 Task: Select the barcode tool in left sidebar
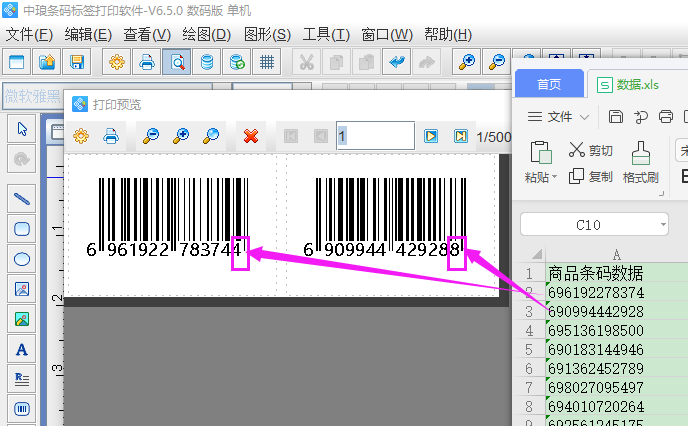pos(22,408)
